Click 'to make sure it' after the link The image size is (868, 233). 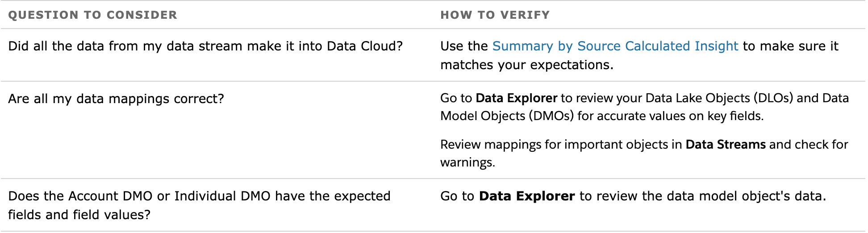(x=791, y=46)
